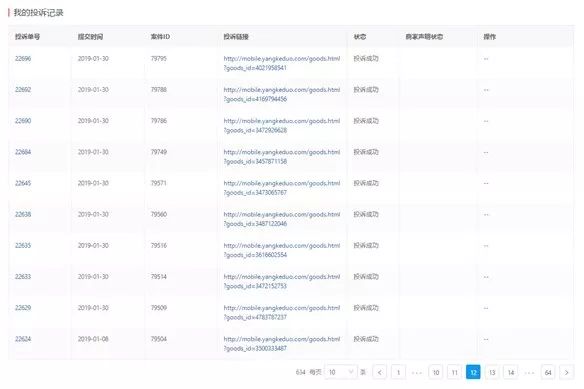Jump to pagination page 10
The image size is (584, 389).
[x=436, y=372]
